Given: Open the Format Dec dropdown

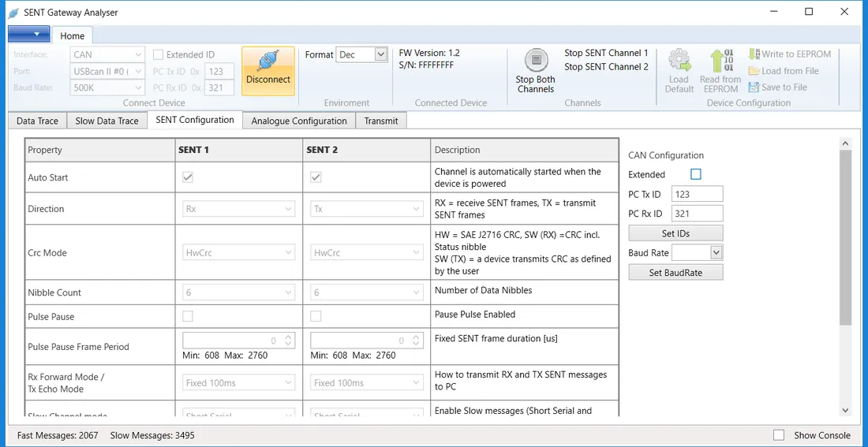Looking at the screenshot, I should (361, 54).
